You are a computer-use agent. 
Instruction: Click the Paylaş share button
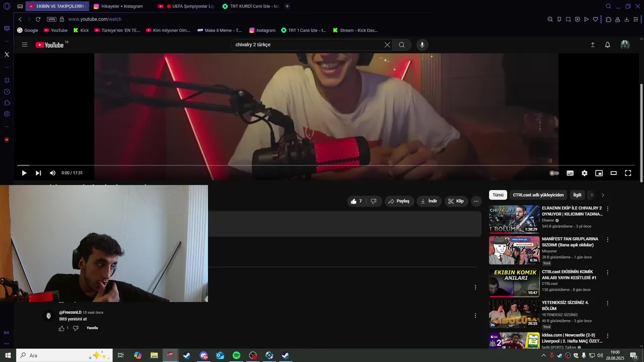pyautogui.click(x=399, y=201)
